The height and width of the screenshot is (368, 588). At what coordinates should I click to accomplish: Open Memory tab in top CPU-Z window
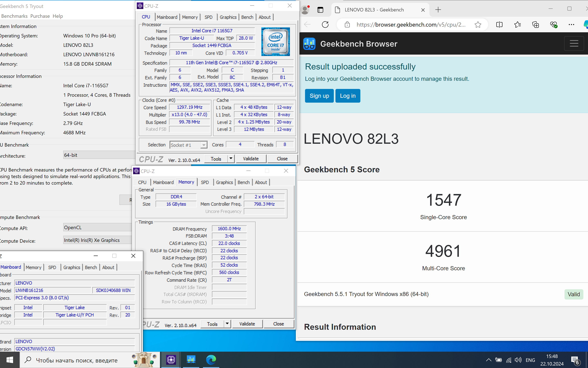pyautogui.click(x=190, y=17)
